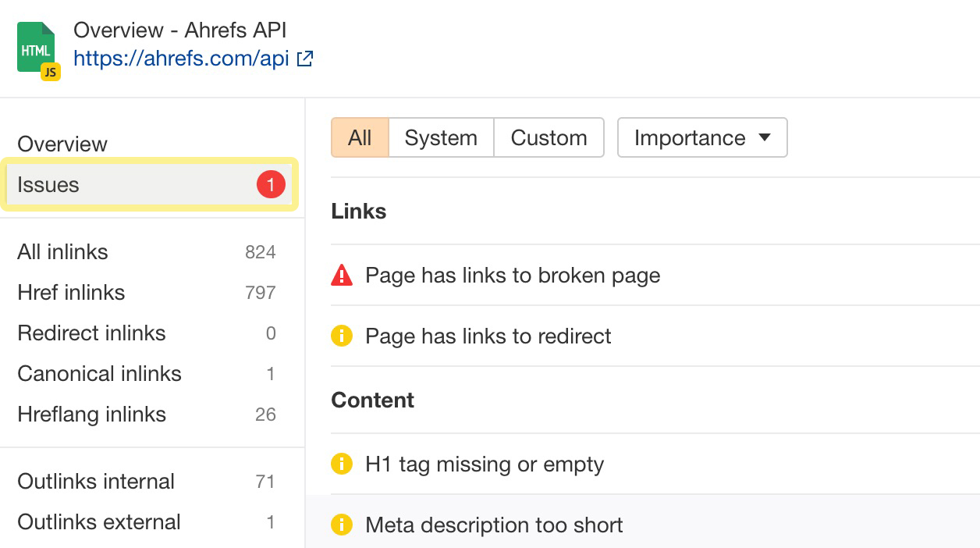The image size is (980, 548).
Task: Expand the 'Page has links to broken page' issue
Action: pos(512,275)
